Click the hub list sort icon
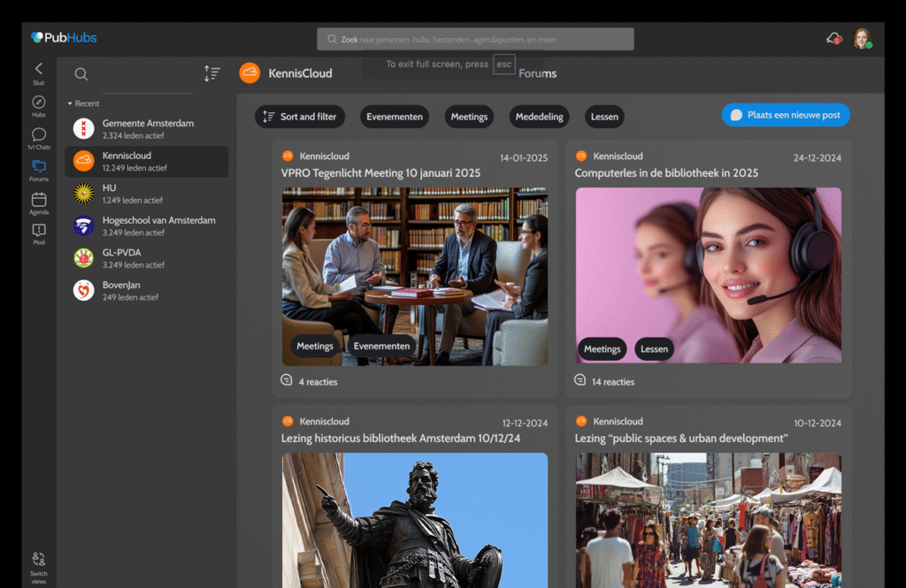Screen dimensions: 906x588 212,73
